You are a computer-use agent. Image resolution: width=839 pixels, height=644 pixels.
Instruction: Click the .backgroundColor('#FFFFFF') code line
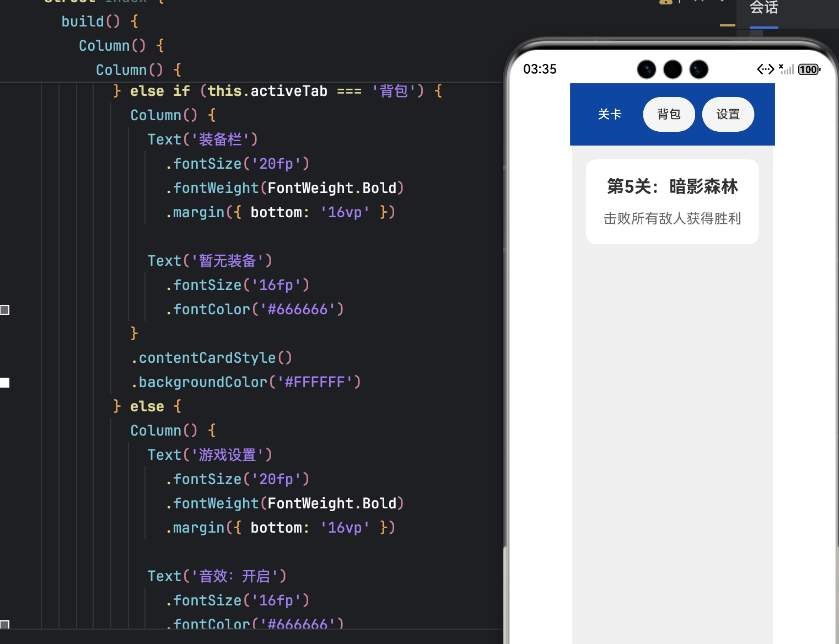246,382
